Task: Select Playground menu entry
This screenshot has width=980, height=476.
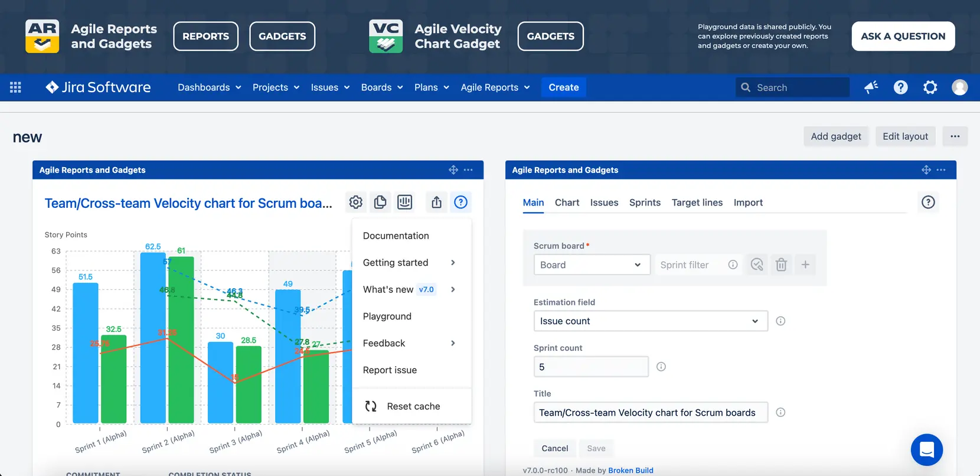Action: pyautogui.click(x=411, y=317)
